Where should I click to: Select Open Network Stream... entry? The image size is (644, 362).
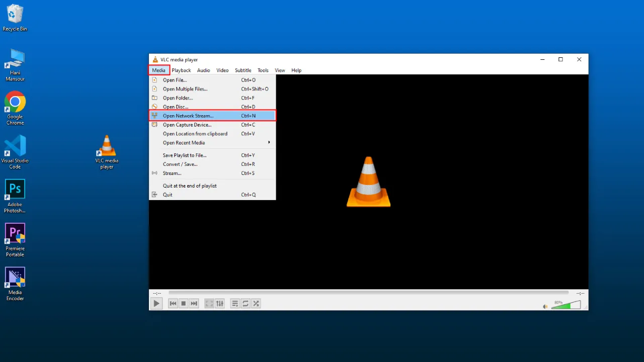pyautogui.click(x=212, y=116)
